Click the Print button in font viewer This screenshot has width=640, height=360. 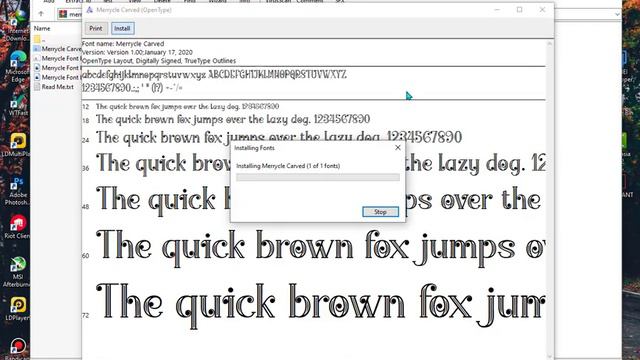point(96,28)
